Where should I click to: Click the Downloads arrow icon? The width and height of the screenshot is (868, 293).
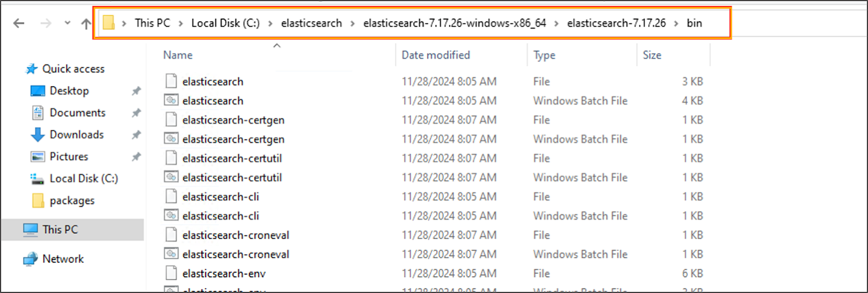click(x=37, y=135)
